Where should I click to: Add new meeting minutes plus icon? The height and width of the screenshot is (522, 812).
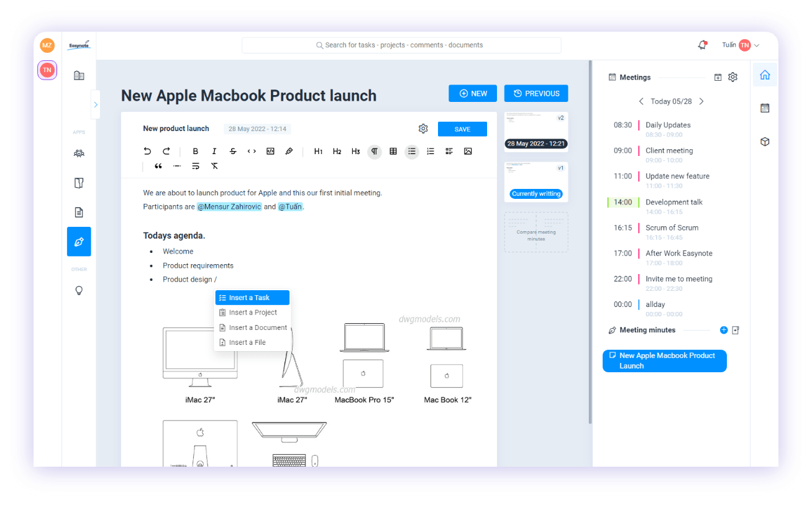724,330
